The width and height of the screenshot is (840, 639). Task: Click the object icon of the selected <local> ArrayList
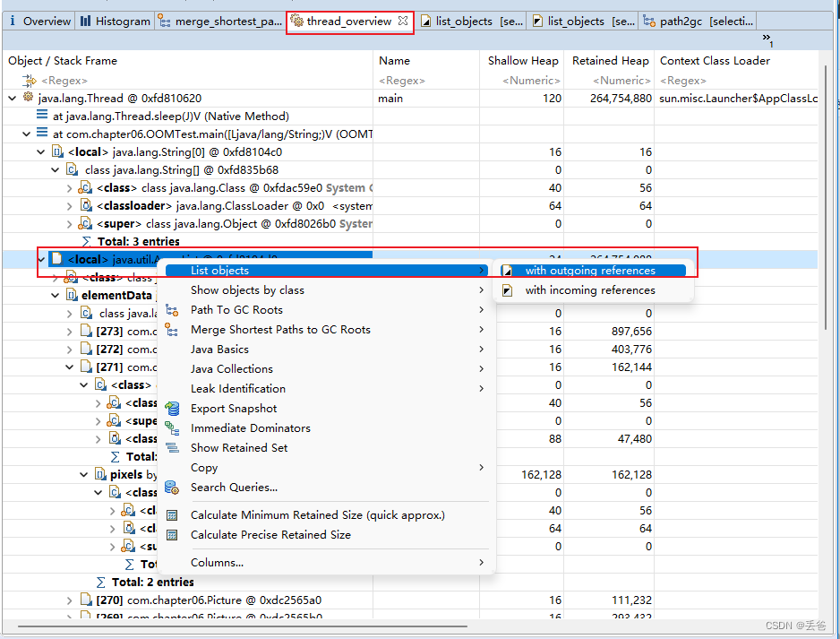point(56,259)
